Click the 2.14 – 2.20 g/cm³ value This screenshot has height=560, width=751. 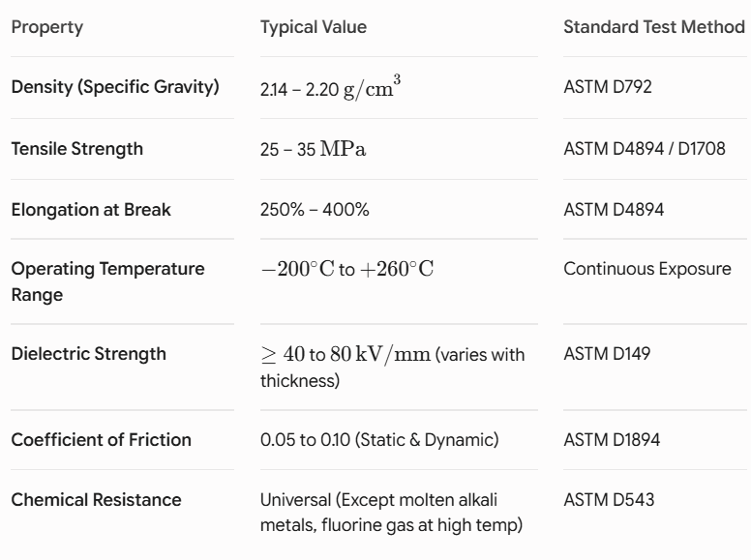click(x=330, y=87)
